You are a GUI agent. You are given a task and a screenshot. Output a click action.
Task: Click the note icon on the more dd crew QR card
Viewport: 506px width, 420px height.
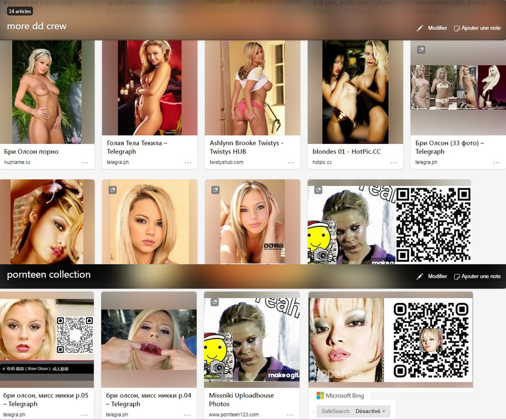tap(318, 190)
